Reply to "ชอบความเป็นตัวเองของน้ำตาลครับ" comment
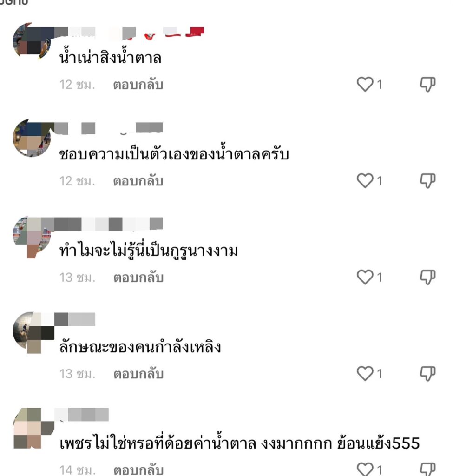Viewport: 453px width, 476px height. click(138, 181)
